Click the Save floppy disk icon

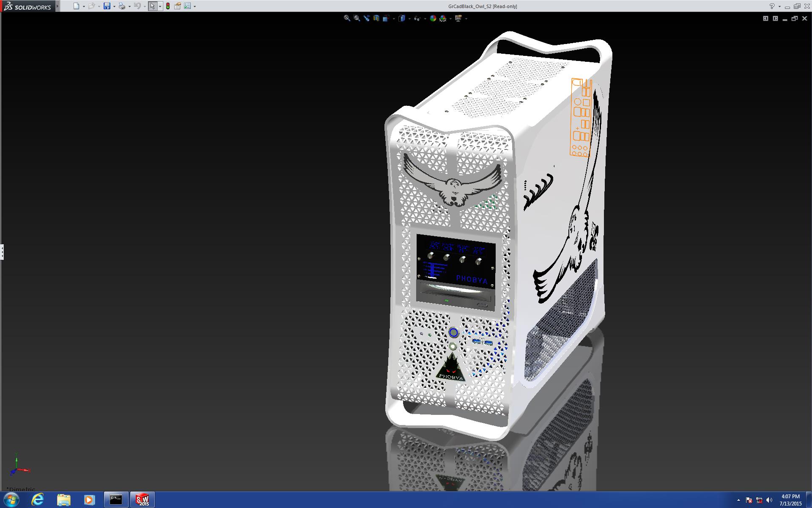[x=107, y=6]
